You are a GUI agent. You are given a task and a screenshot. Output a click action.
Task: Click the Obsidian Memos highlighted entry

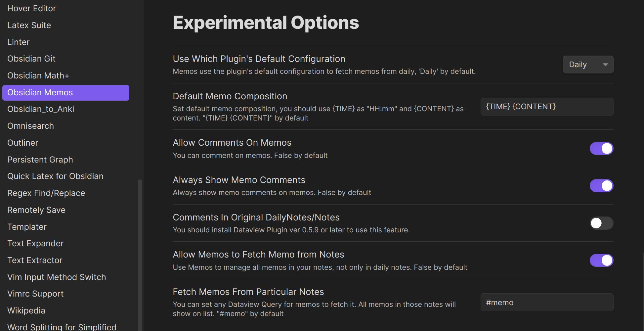pyautogui.click(x=40, y=93)
